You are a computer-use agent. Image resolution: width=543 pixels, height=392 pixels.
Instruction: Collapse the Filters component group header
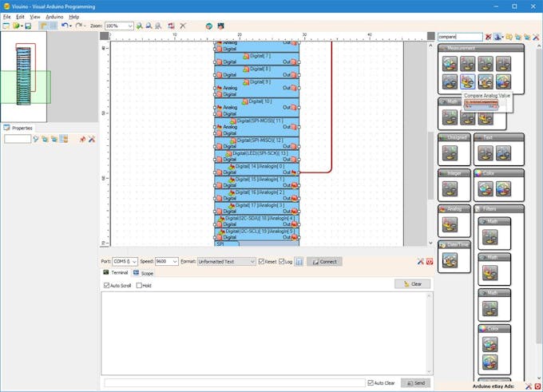[x=499, y=209]
